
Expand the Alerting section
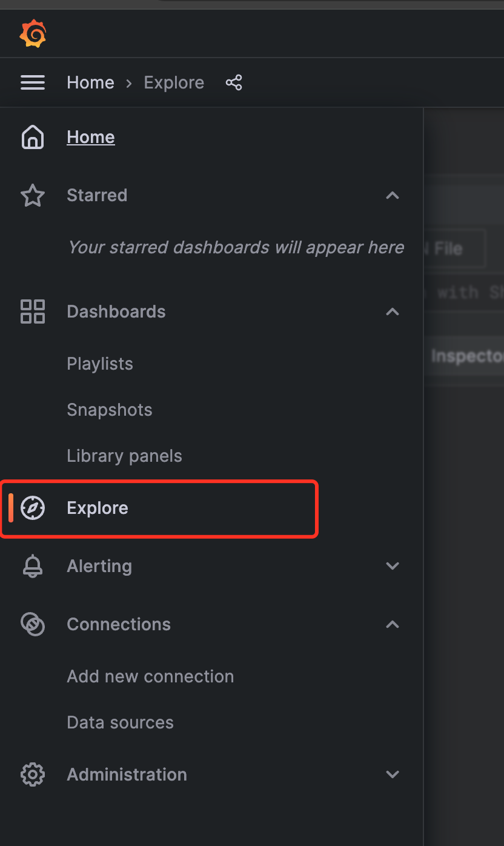point(393,566)
